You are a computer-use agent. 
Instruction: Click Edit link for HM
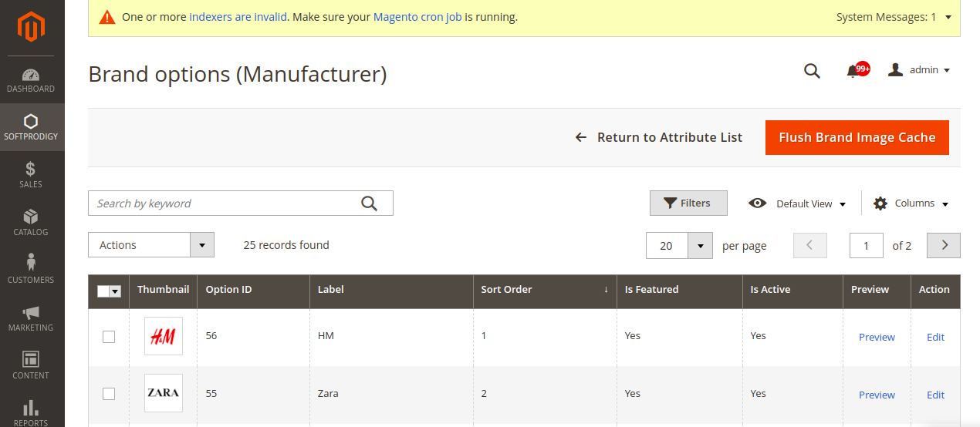[x=935, y=337]
